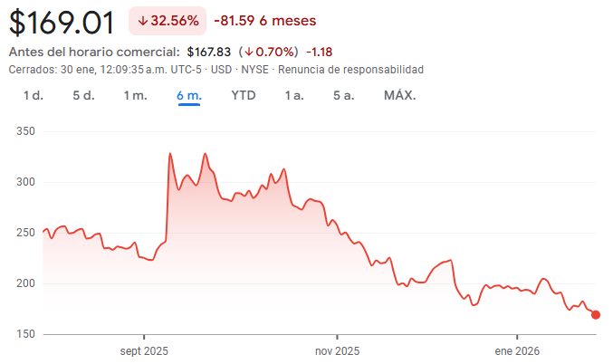
Task: Switch to the 5 d. range tab
Action: pos(83,95)
